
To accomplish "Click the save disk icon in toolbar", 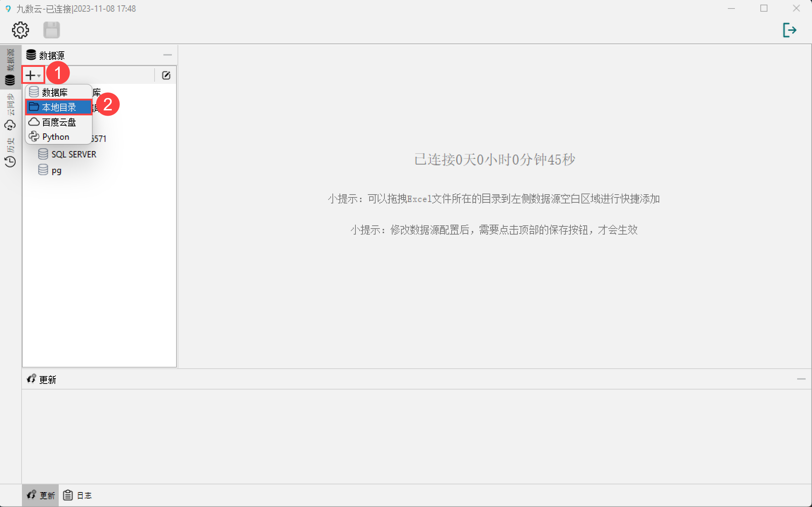I will tap(52, 30).
